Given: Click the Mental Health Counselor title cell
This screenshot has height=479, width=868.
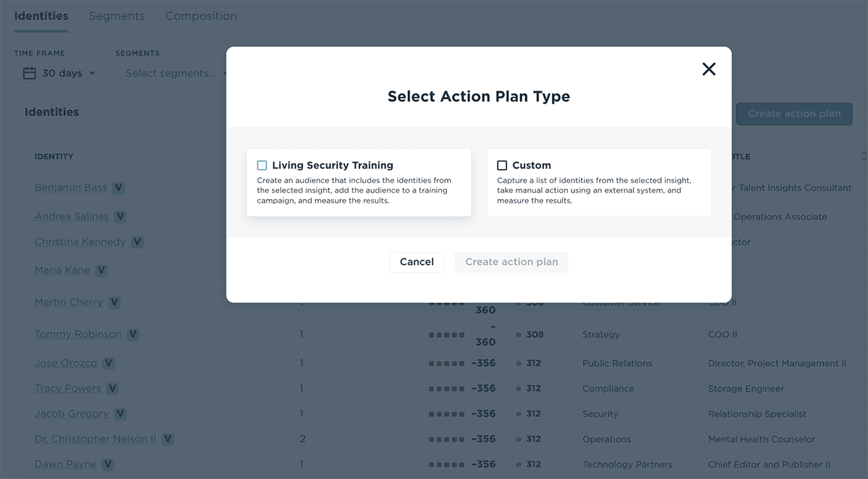Looking at the screenshot, I should (762, 439).
